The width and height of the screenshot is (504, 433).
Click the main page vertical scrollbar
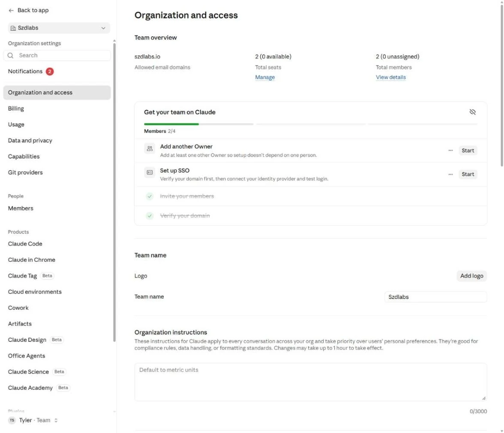(502, 85)
